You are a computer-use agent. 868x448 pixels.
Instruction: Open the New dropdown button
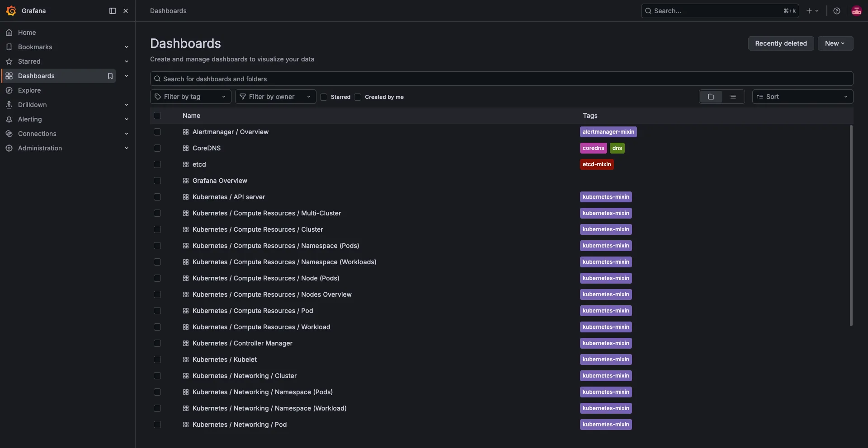[x=835, y=43]
